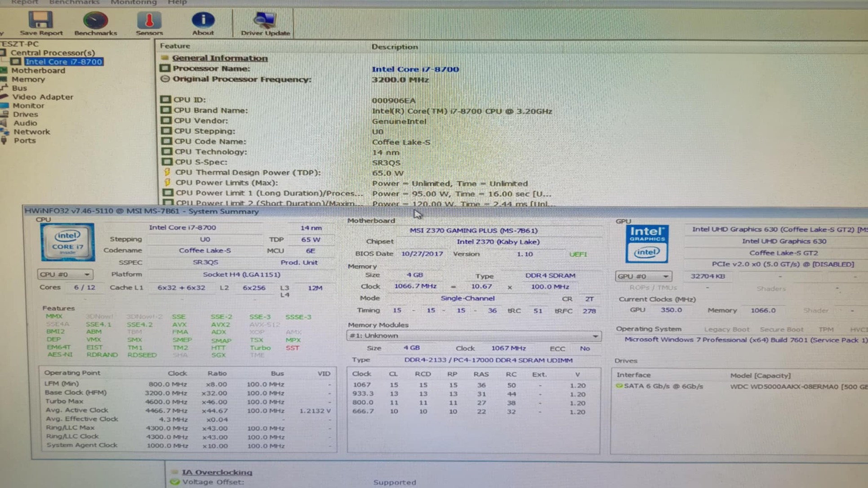The image size is (868, 488).
Task: Click the General Information heading link
Action: coord(220,58)
